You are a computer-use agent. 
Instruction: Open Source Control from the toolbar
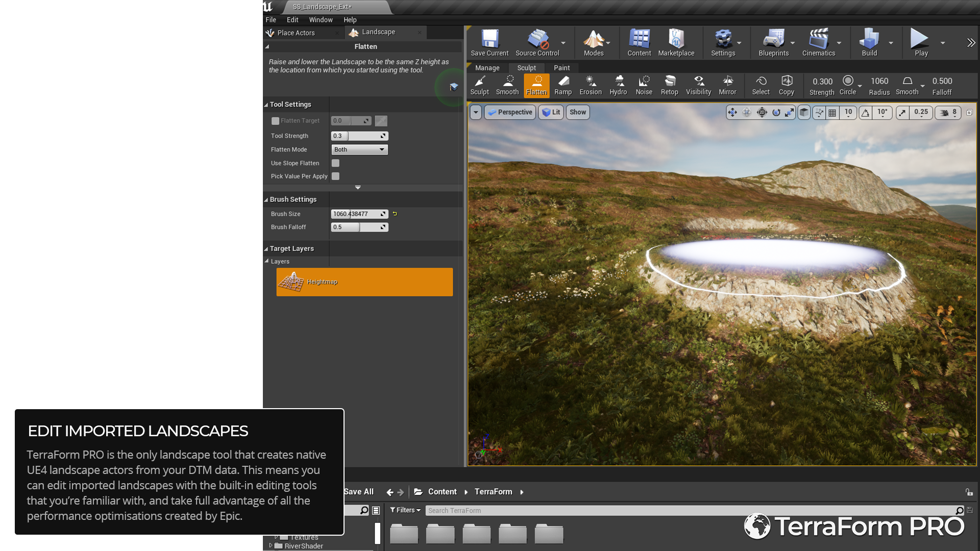[537, 43]
